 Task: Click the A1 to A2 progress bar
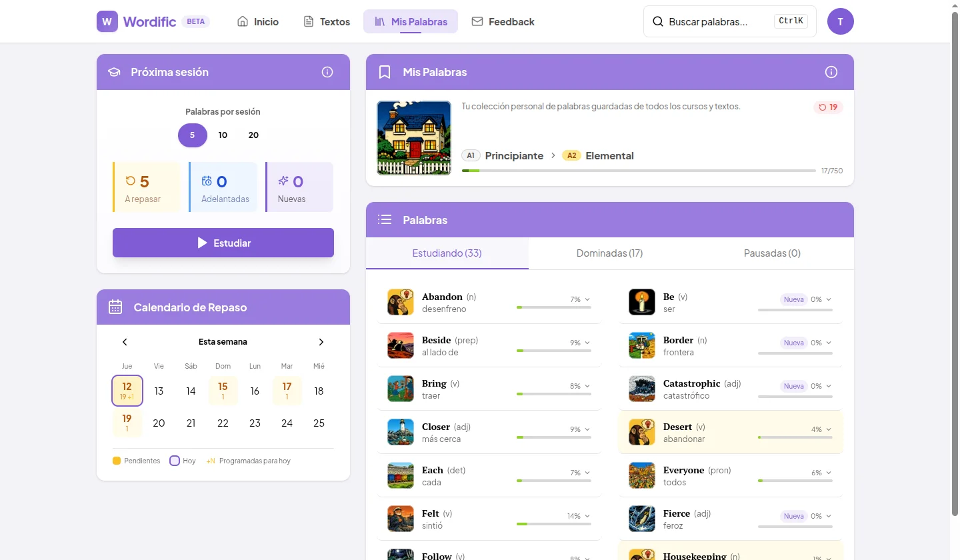[638, 171]
